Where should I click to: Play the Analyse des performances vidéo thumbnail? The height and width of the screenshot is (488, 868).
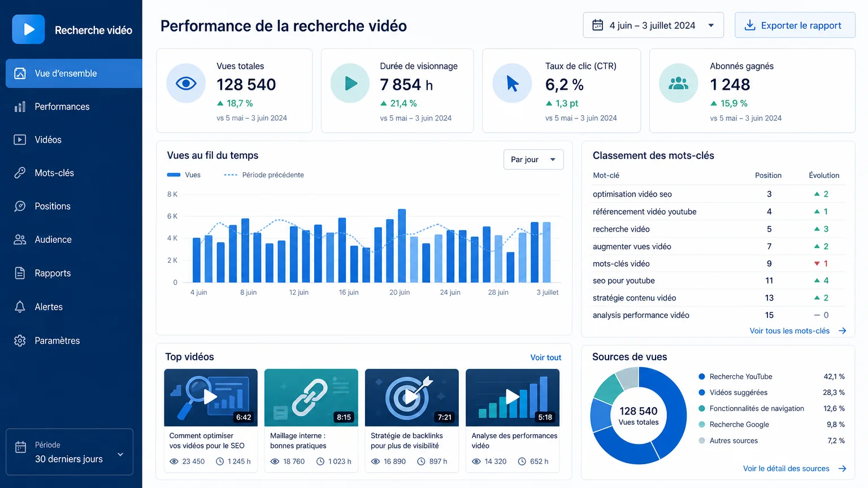tap(513, 398)
